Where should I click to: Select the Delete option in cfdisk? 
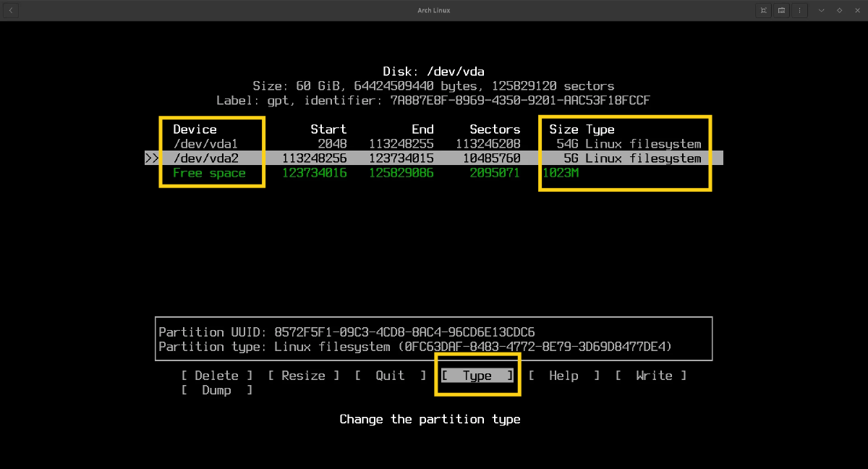tap(216, 376)
